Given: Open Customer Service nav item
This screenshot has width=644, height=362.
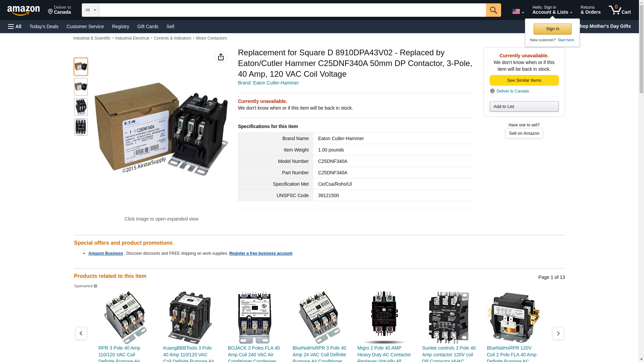Looking at the screenshot, I should [x=85, y=26].
